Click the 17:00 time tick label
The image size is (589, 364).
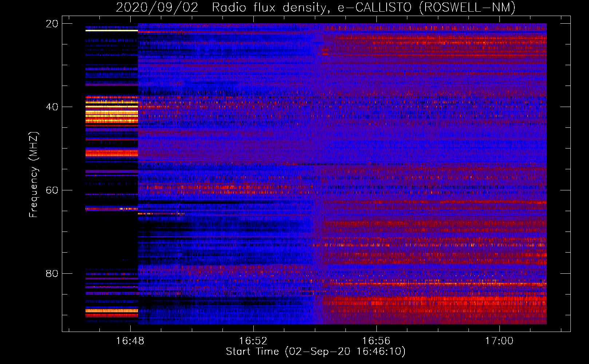499,341
